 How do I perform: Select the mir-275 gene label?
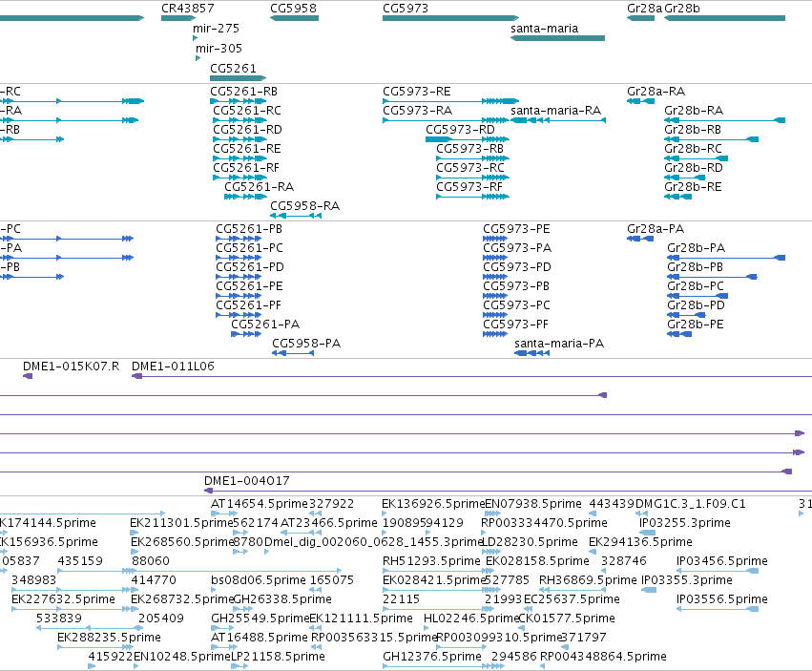[x=216, y=29]
